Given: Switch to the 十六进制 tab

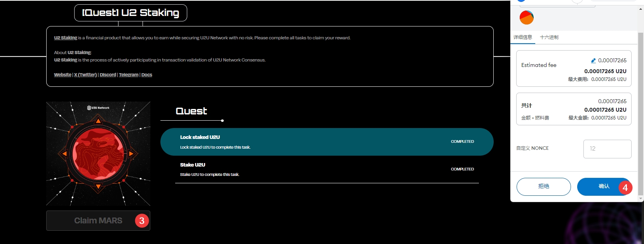Looking at the screenshot, I should pos(549,37).
